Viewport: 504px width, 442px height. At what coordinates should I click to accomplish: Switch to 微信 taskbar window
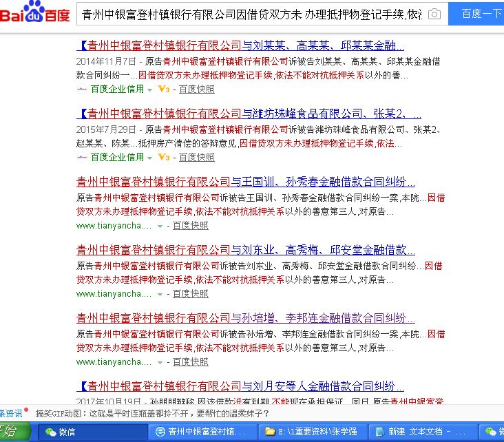pyautogui.click(x=92, y=432)
